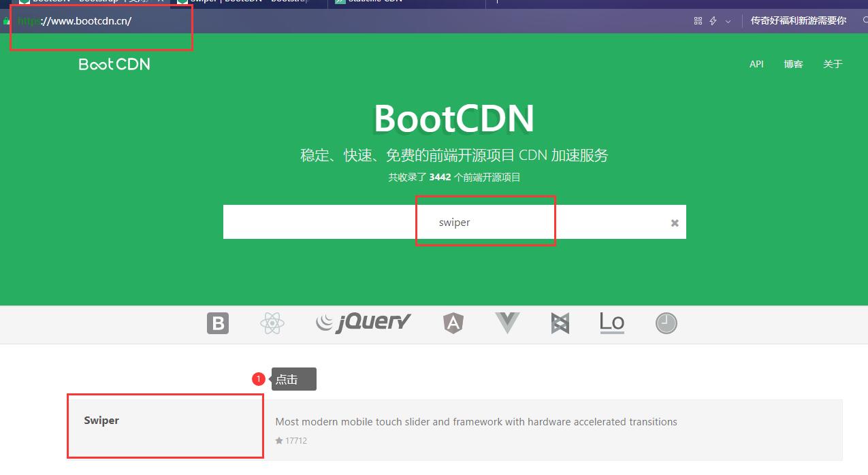Expand the chevron next to lightning icon
The height and width of the screenshot is (475, 868).
(x=728, y=21)
